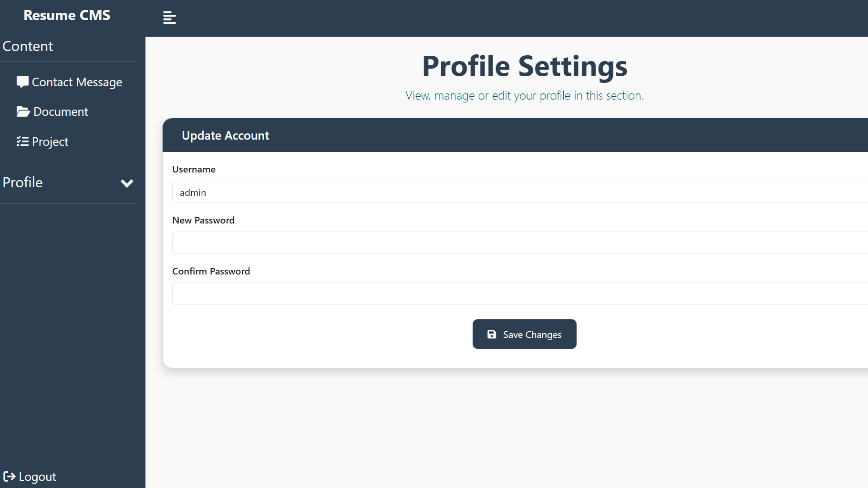This screenshot has width=868, height=488.
Task: Click the checklist icon beside Project
Action: [22, 142]
